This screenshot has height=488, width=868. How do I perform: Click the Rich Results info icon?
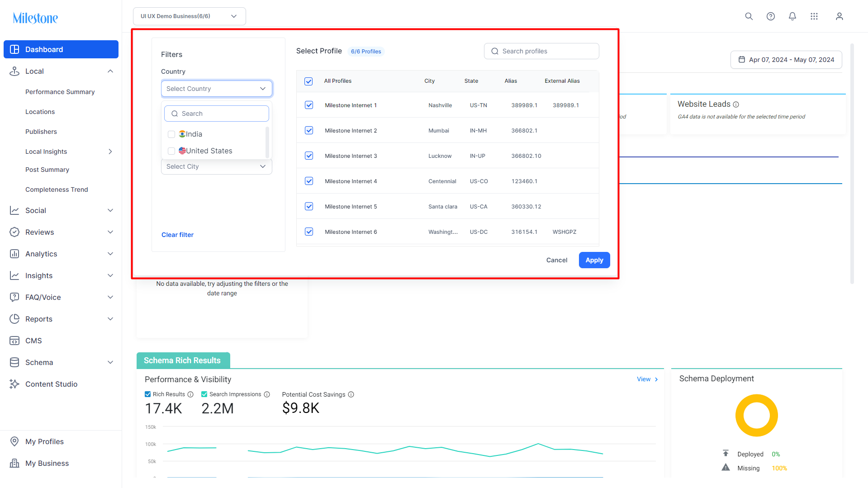tap(190, 394)
